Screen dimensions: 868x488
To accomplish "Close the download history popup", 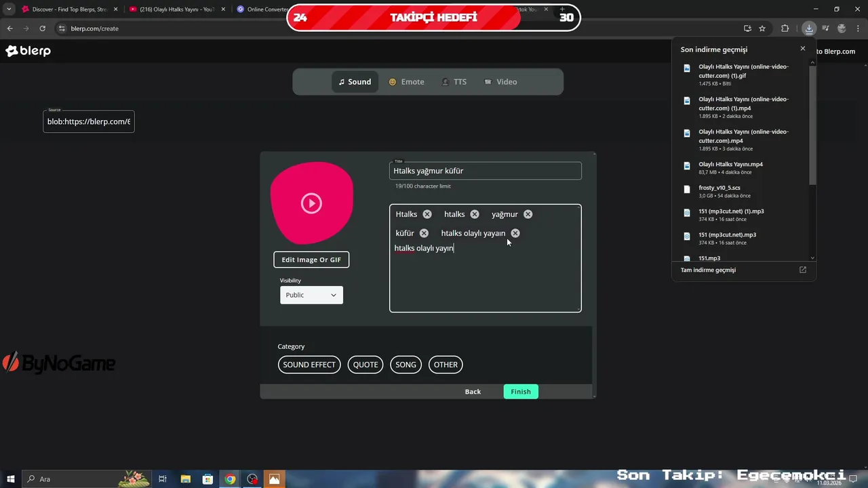I will [x=803, y=49].
